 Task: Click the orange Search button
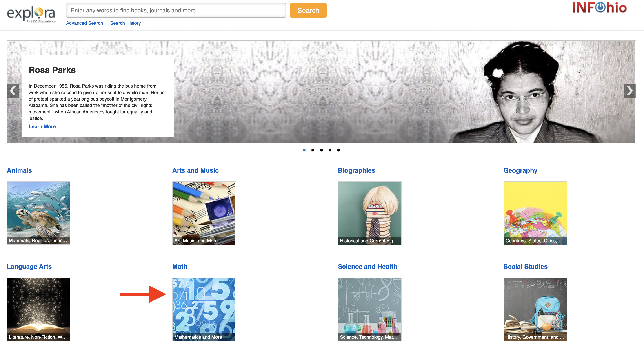click(308, 10)
